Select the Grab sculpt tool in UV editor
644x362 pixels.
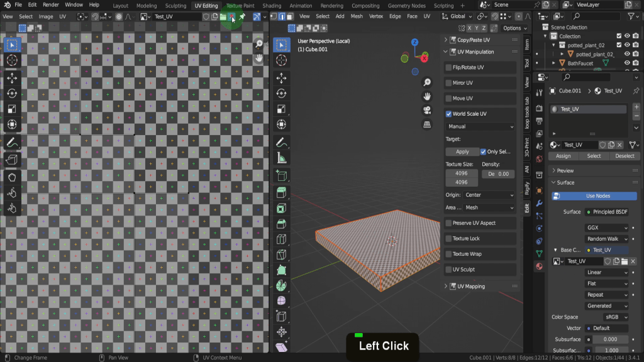click(12, 177)
